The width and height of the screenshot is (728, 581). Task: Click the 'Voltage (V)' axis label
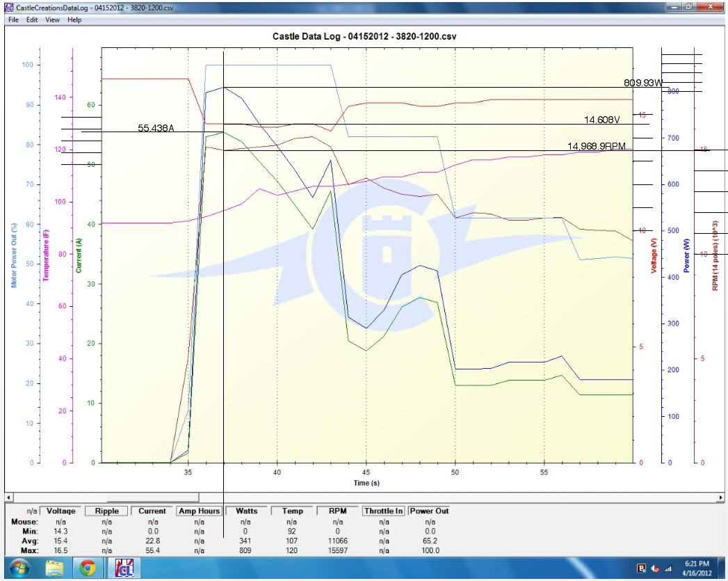pyautogui.click(x=654, y=255)
